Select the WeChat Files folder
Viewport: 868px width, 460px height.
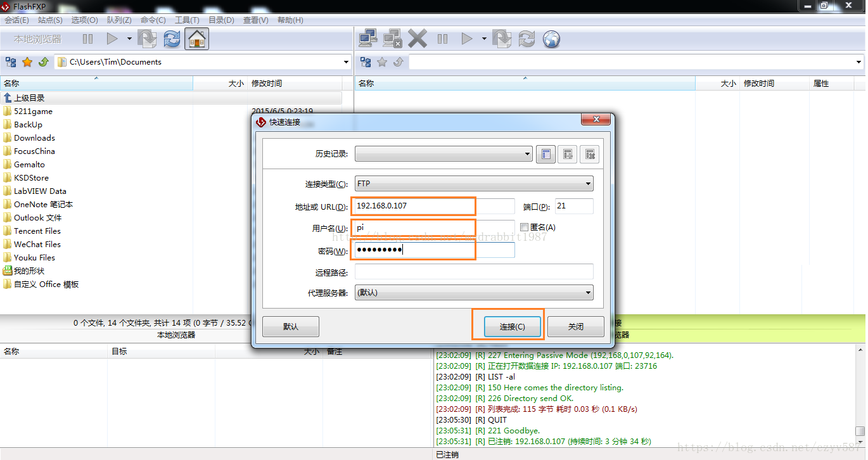37,245
